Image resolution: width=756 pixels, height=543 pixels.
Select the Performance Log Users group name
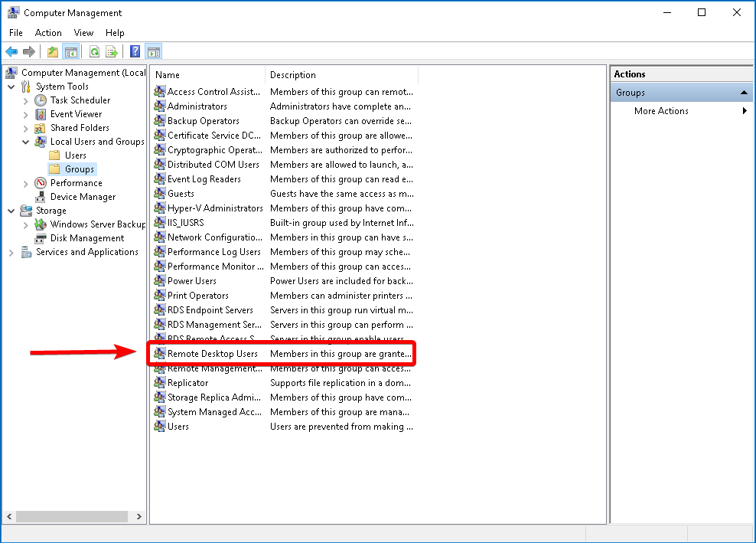[x=214, y=252]
